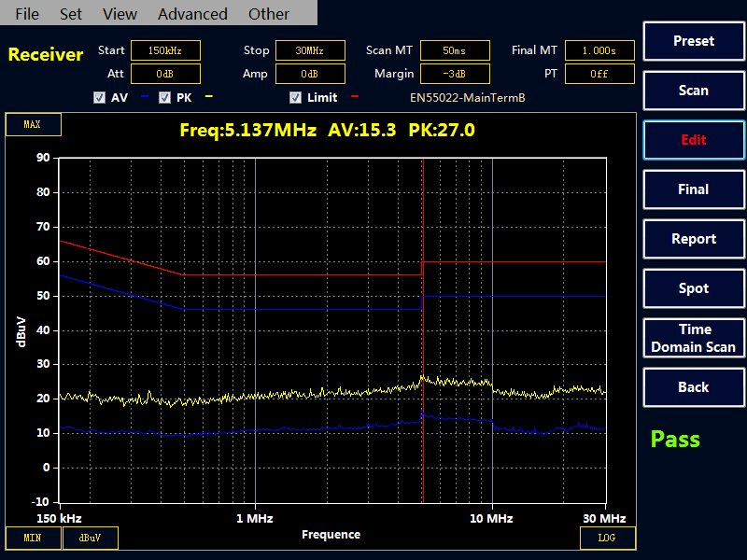Switch the LOG frequency scale option

click(x=608, y=538)
